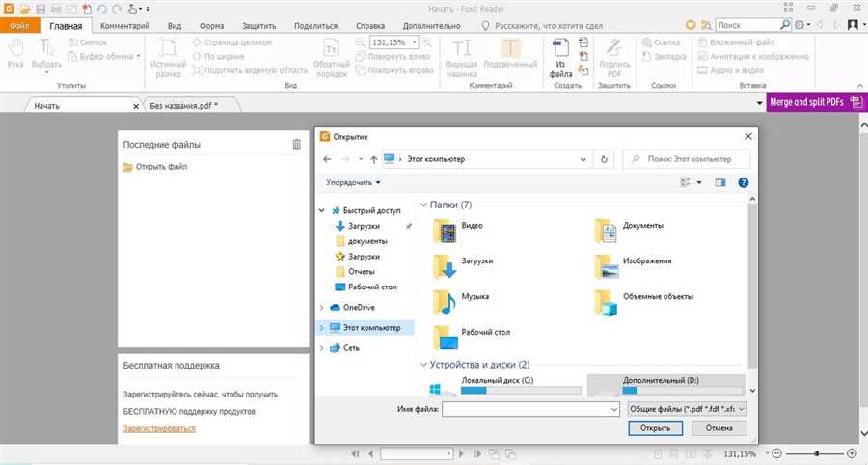
Task: Click the trash icon beside Последние файлы
Action: click(297, 144)
